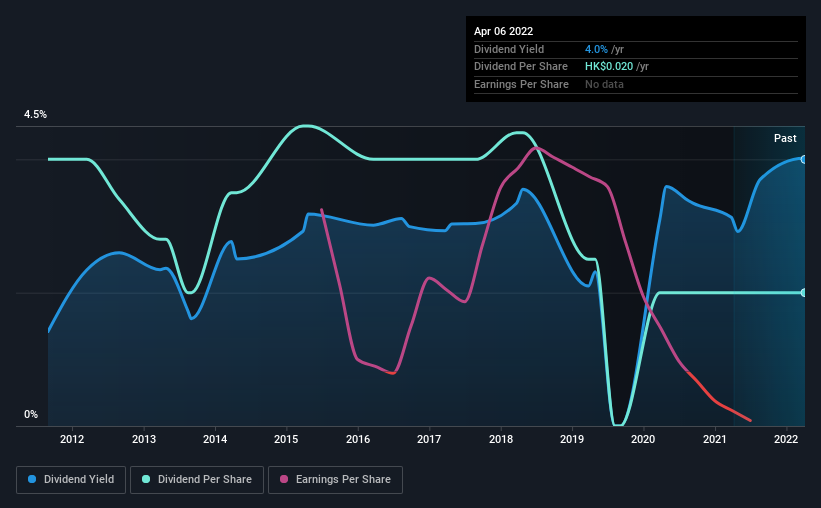Select the teal endpoint marker on Dividend Per Share
Screen dimensions: 821x508
pos(804,293)
